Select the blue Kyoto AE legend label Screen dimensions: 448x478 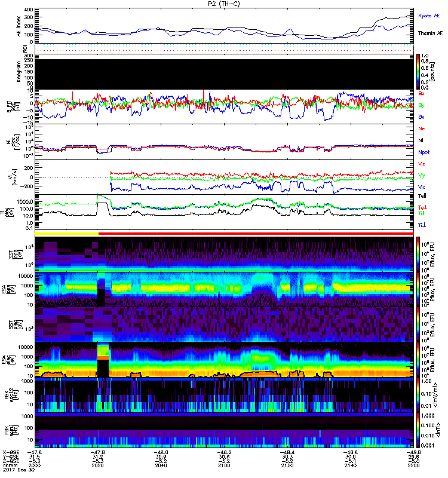tap(429, 16)
